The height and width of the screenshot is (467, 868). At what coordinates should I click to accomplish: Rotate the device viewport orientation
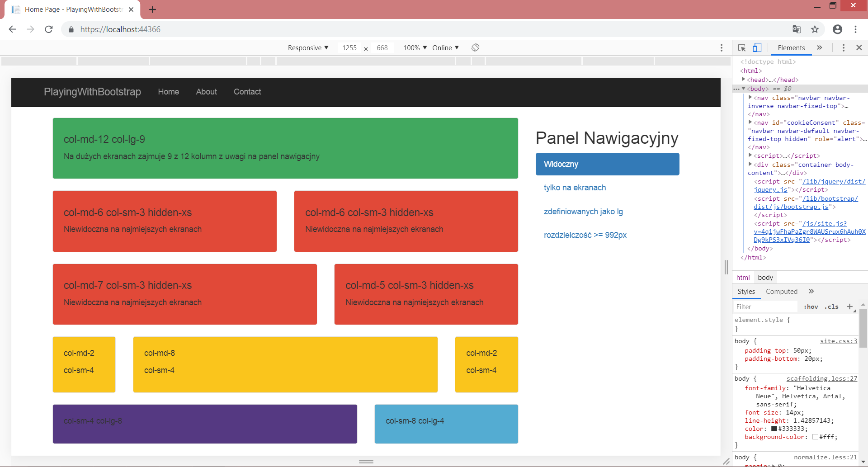(x=475, y=47)
